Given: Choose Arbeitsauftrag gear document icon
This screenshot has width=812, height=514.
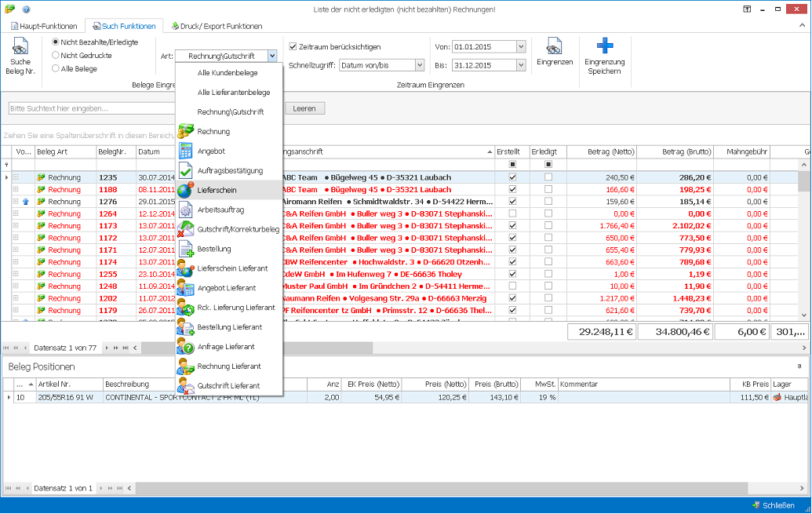Looking at the screenshot, I should click(185, 210).
